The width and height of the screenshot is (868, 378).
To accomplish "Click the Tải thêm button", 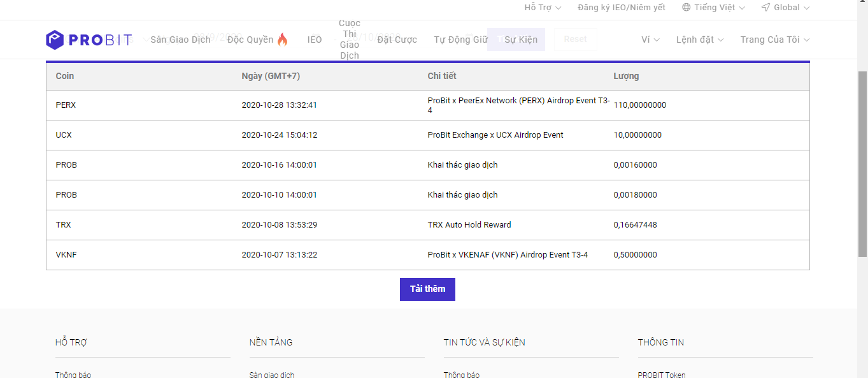I will [427, 289].
